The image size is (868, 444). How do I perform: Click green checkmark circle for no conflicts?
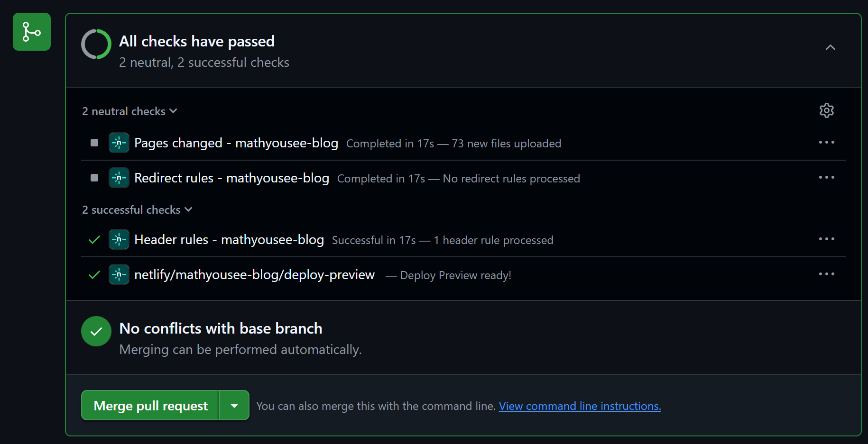point(96,331)
